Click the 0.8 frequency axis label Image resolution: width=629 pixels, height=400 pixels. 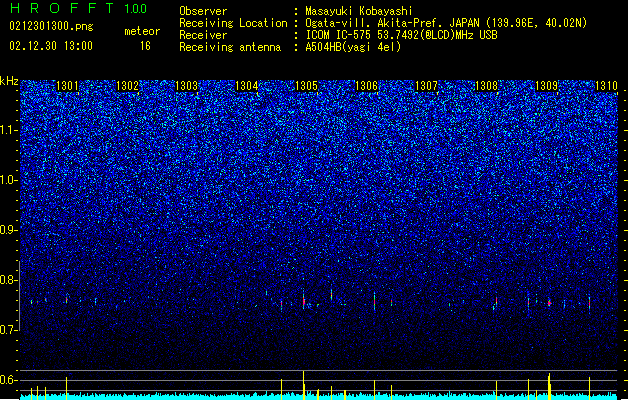(8, 280)
